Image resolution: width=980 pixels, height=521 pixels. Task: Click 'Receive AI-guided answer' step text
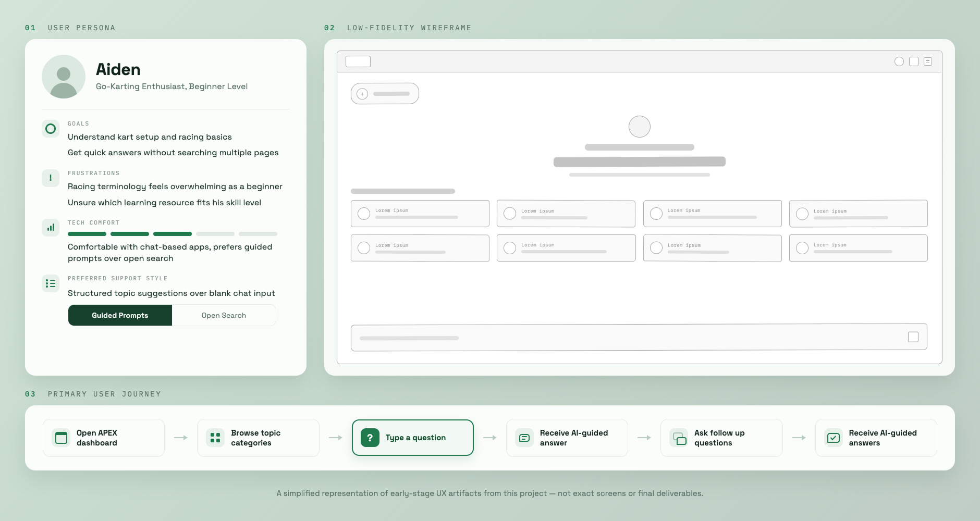[x=574, y=438]
